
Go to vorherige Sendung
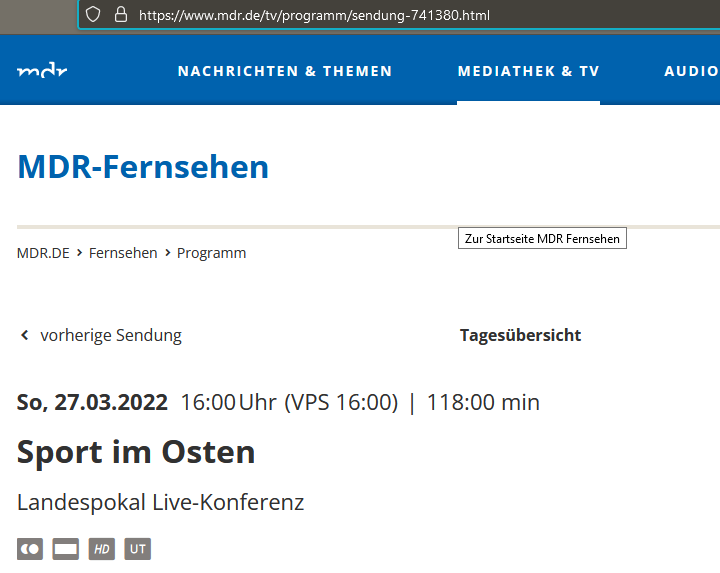click(111, 336)
